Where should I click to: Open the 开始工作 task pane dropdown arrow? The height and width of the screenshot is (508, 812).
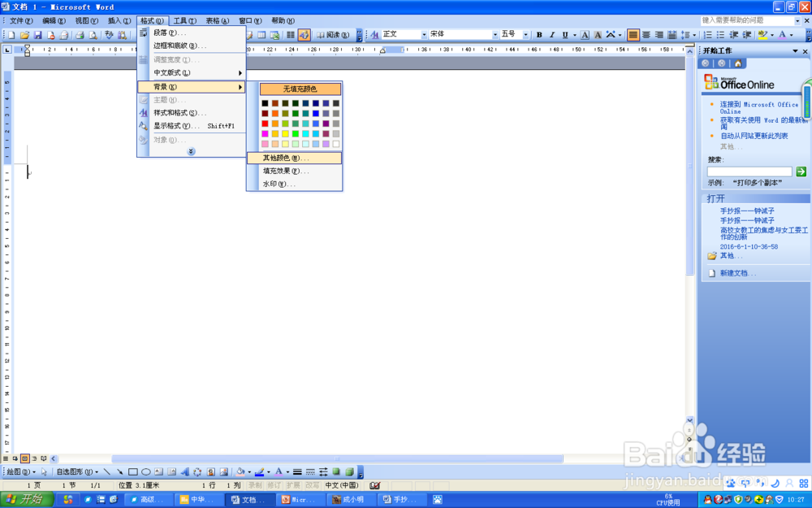tap(795, 50)
